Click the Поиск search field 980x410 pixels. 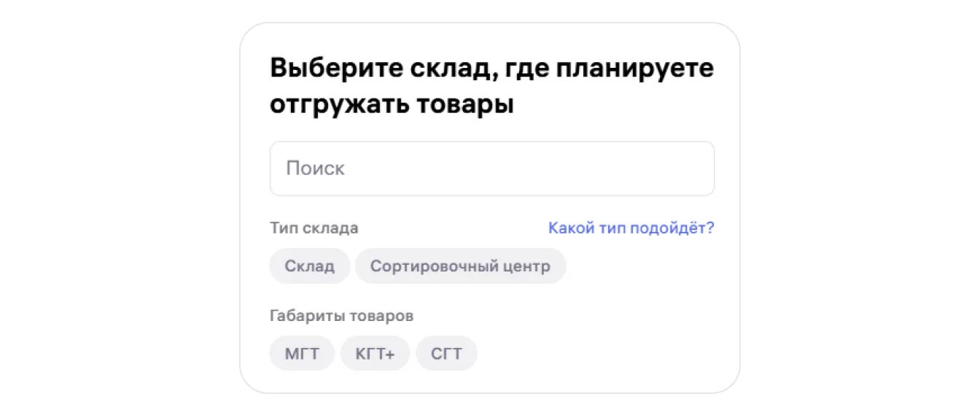tap(491, 169)
